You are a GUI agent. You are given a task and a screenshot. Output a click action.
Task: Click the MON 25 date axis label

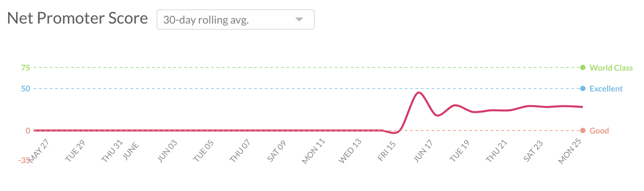pos(570,151)
